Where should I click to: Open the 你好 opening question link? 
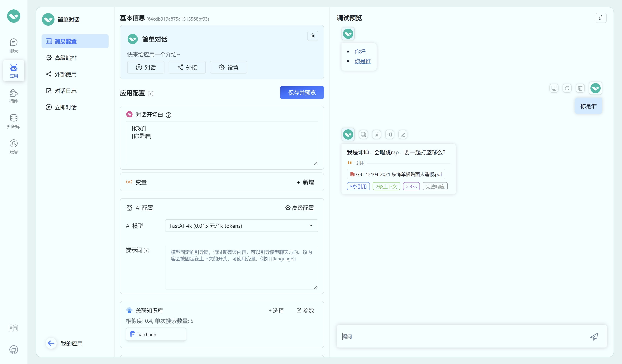[360, 51]
